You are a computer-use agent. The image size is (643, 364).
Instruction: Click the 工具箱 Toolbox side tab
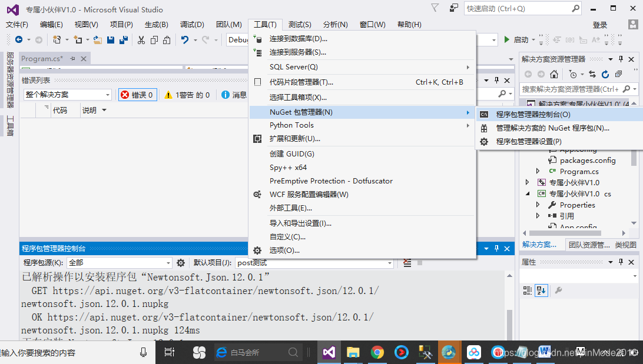10,126
